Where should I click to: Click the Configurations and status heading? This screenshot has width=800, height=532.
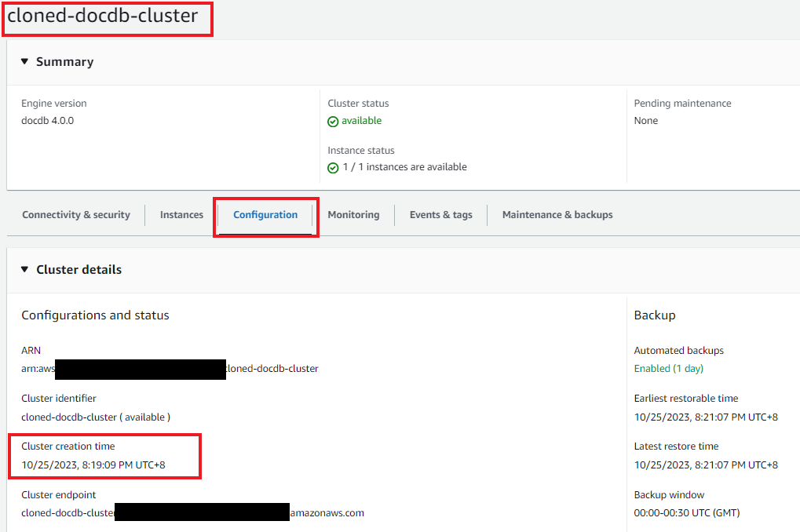coord(95,315)
